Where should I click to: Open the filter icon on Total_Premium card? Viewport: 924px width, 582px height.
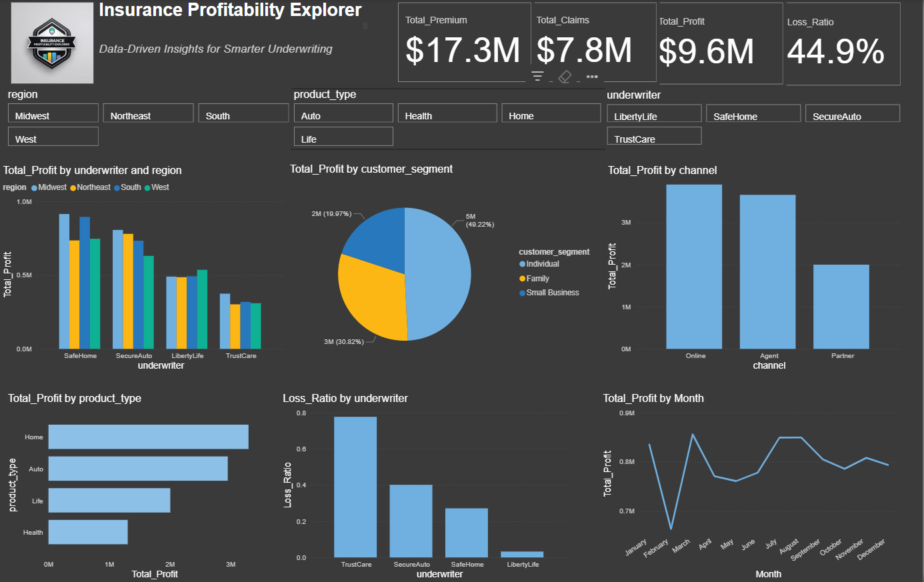[538, 76]
